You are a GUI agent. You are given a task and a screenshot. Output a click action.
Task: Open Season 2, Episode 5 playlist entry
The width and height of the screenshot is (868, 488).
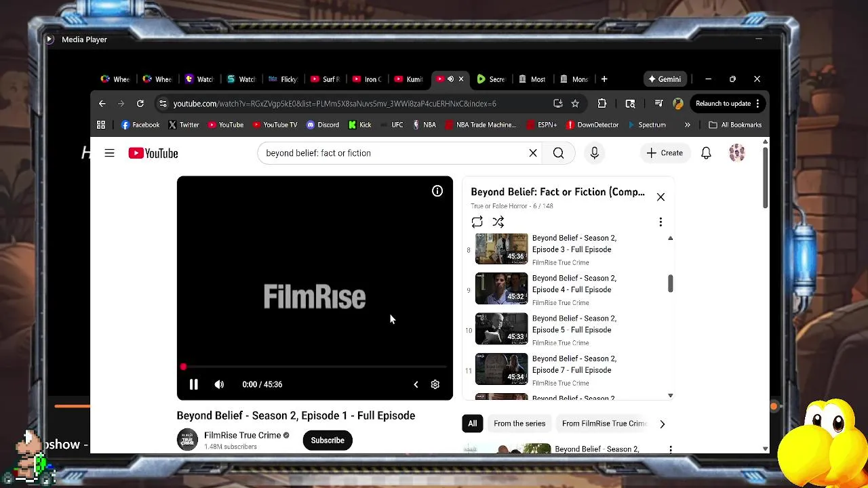565,329
